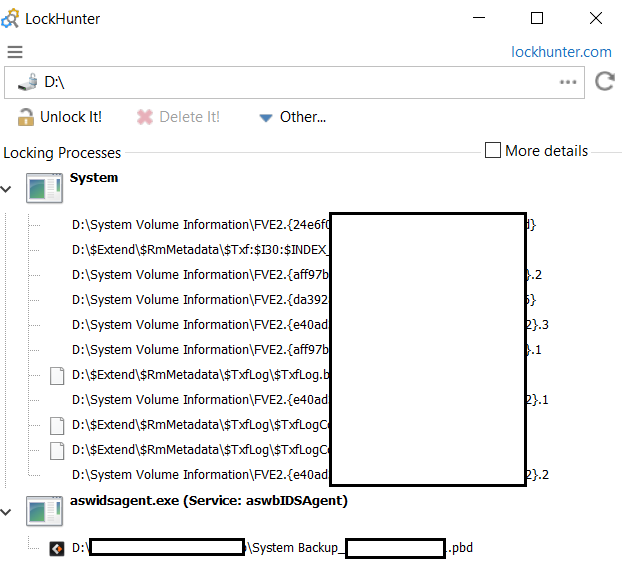This screenshot has width=622, height=569.
Task: Open the Other... dropdown
Action: (x=292, y=117)
